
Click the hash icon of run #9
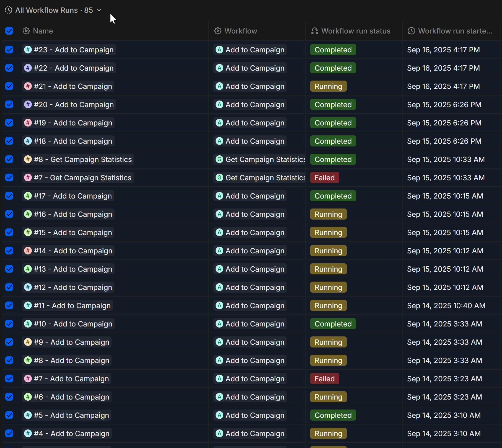click(x=28, y=342)
